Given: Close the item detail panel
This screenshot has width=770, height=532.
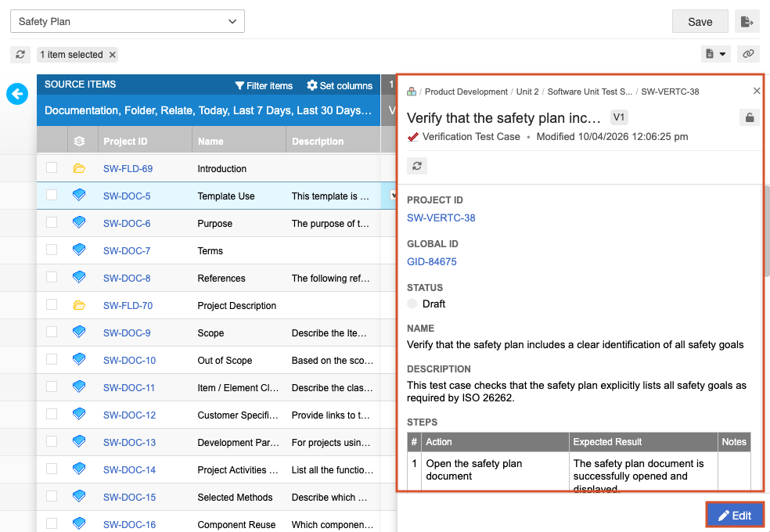Looking at the screenshot, I should 756,91.
